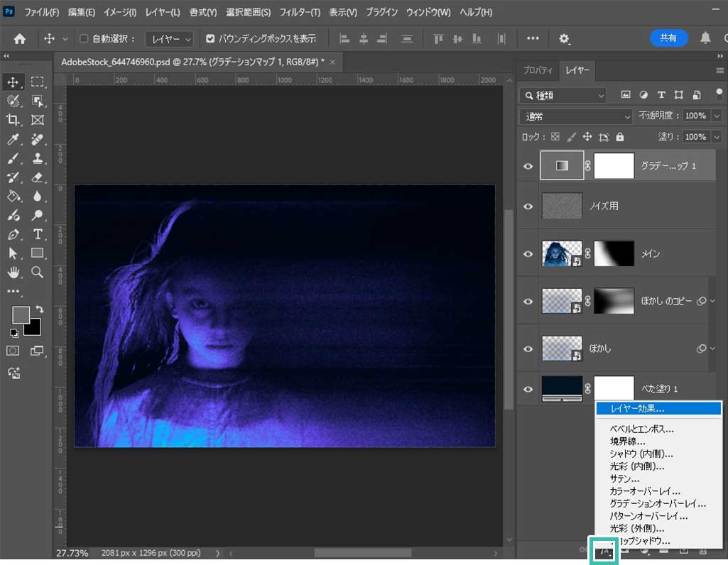
Task: Expand the 不透明度 opacity dropdown arrow
Action: coord(716,116)
